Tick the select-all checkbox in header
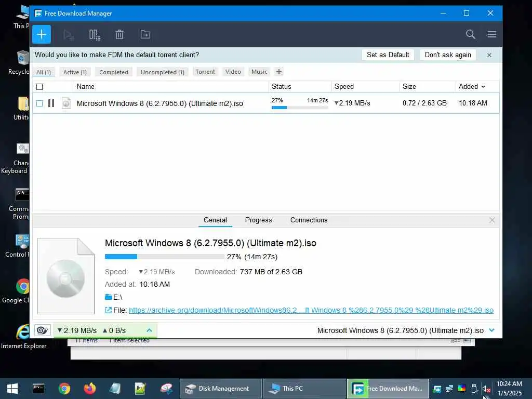Screen dimensions: 532x399 39,87
